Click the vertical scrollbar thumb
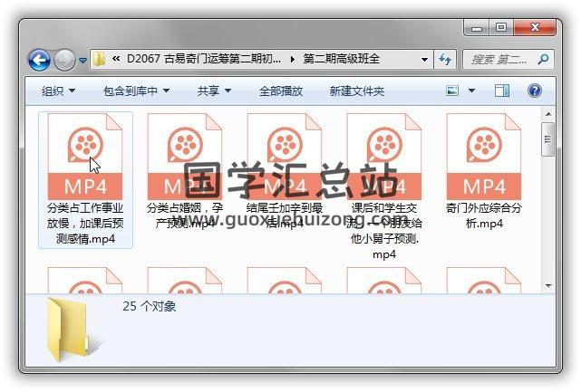 548,139
